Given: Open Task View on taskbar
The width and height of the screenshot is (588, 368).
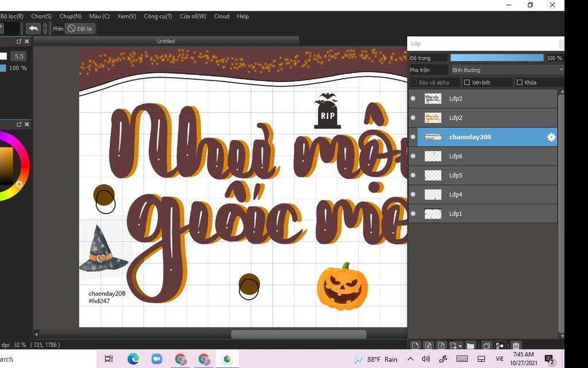Looking at the screenshot, I should [109, 359].
